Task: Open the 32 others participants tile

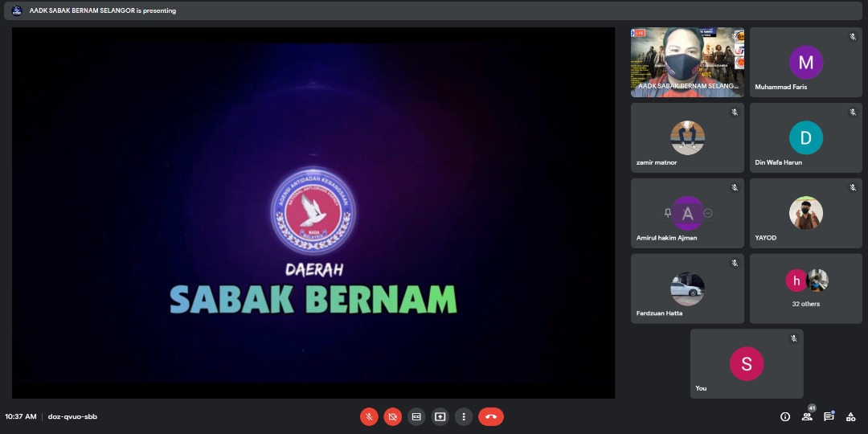Action: 806,289
